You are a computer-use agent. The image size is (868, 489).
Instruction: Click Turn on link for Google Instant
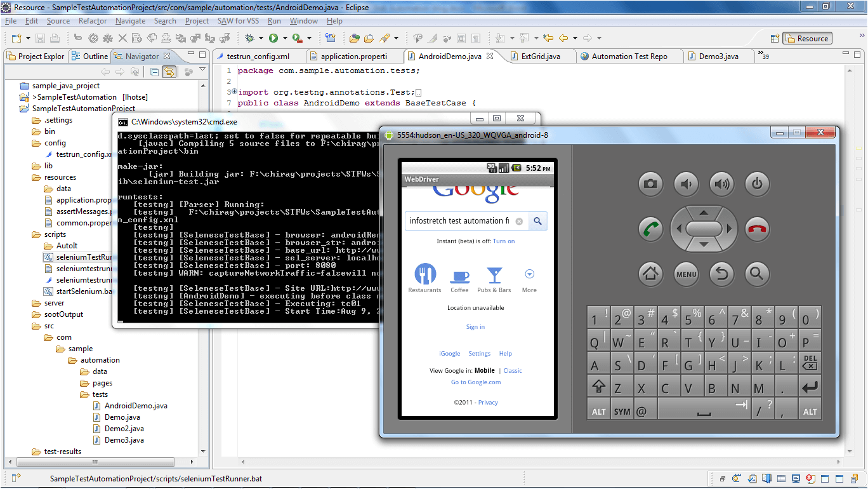click(504, 241)
